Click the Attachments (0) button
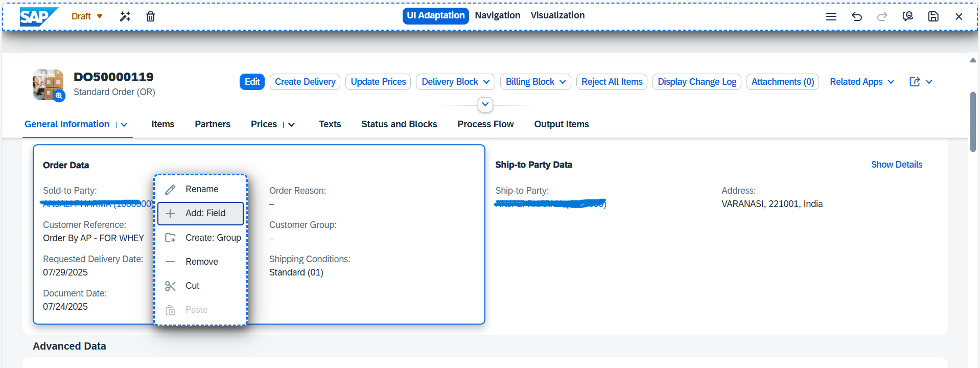 click(x=783, y=82)
